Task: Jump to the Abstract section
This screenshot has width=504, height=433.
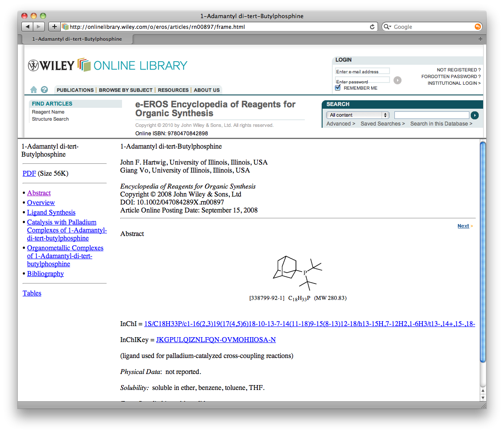Action: tap(39, 193)
